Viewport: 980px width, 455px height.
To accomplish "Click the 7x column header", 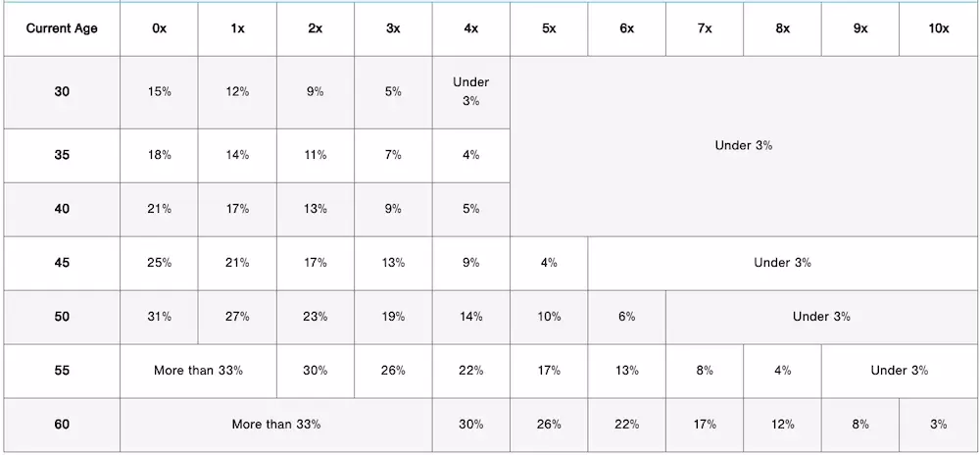I will pyautogui.click(x=705, y=28).
